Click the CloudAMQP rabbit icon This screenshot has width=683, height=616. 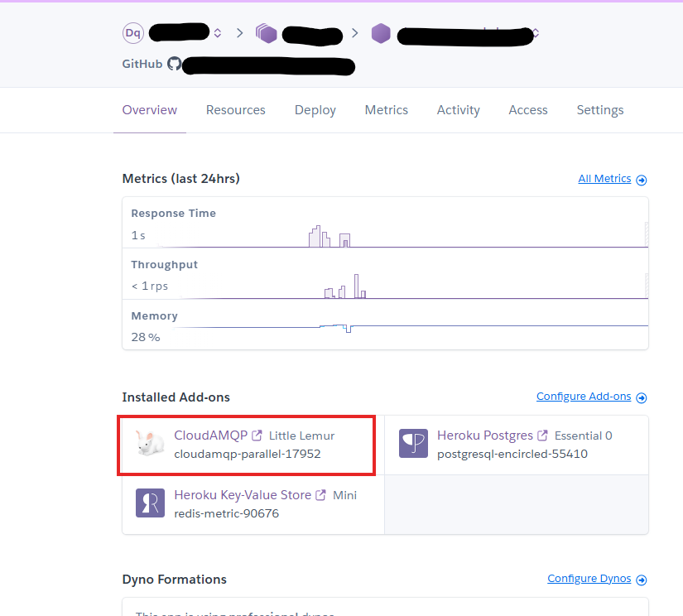click(149, 445)
